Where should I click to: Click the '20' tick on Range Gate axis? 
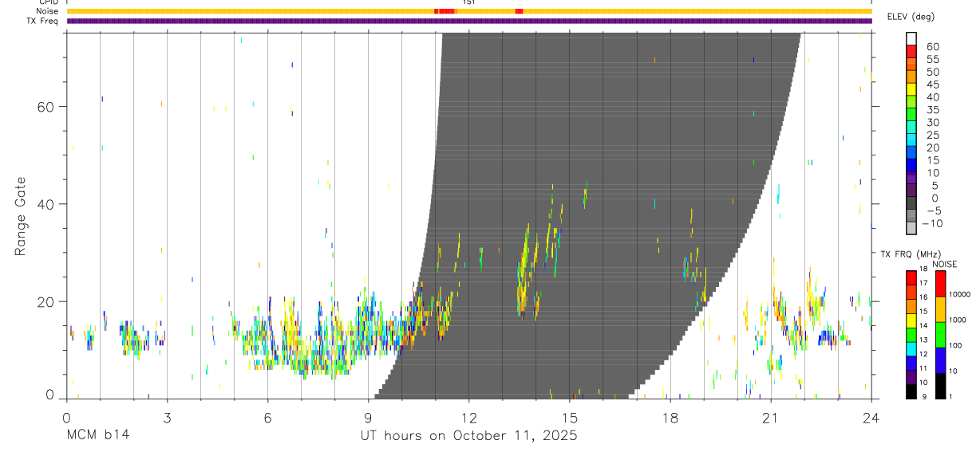tap(46, 302)
